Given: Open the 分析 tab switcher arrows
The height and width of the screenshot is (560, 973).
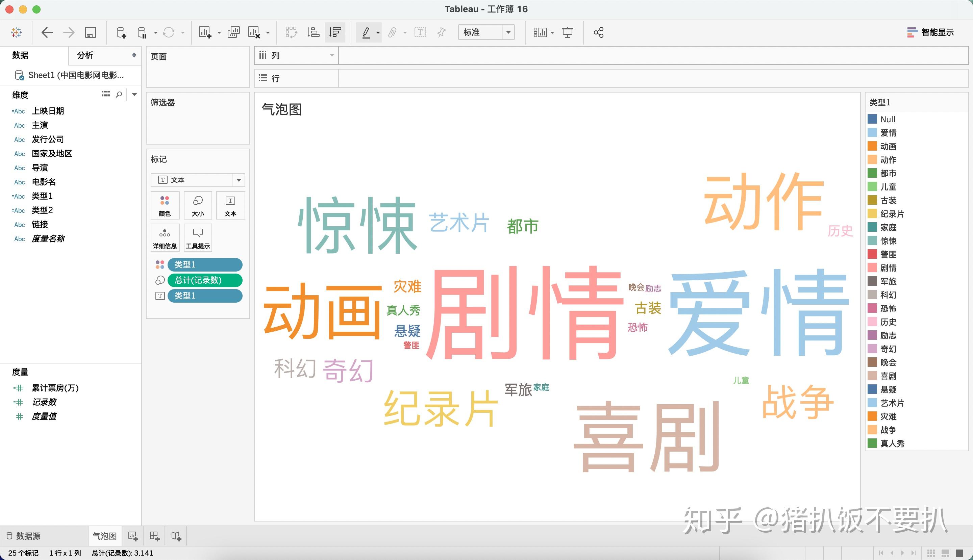Looking at the screenshot, I should tap(134, 55).
